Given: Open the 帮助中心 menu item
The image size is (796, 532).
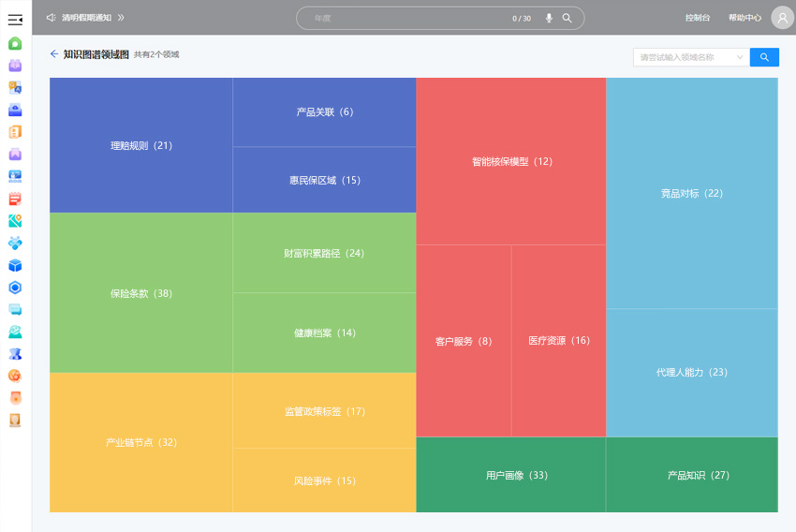Looking at the screenshot, I should 744,18.
